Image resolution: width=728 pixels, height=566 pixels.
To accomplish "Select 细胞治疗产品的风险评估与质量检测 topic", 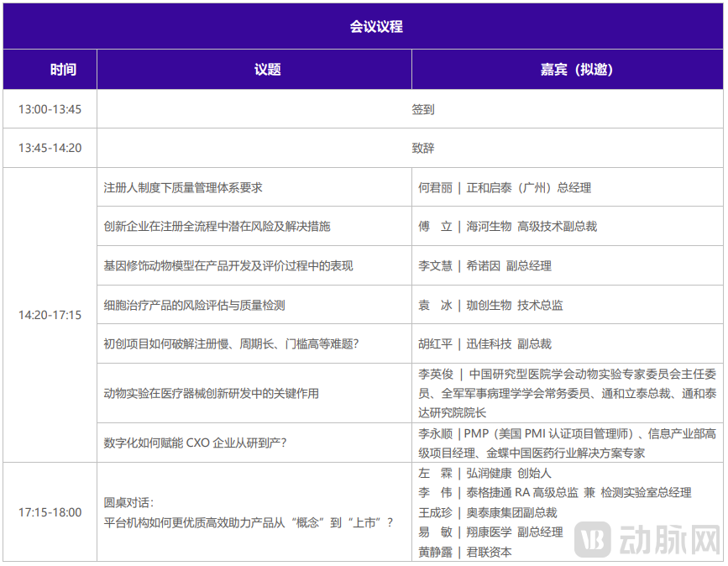I will (185, 305).
